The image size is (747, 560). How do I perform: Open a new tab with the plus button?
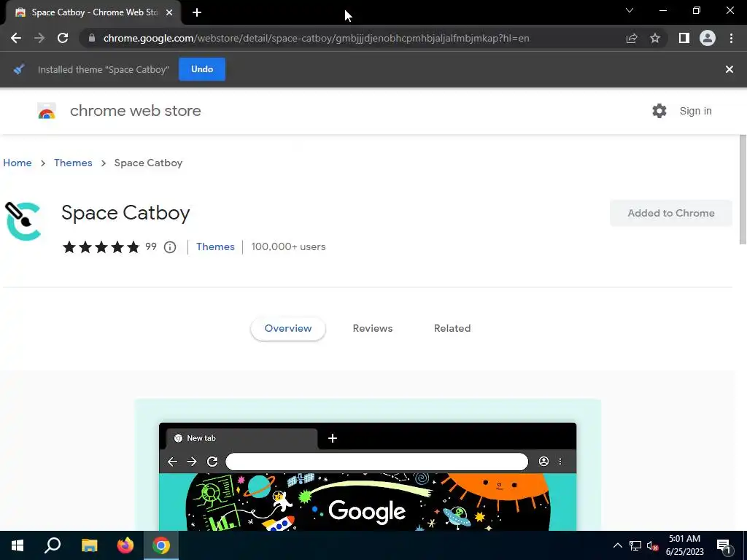click(x=197, y=12)
